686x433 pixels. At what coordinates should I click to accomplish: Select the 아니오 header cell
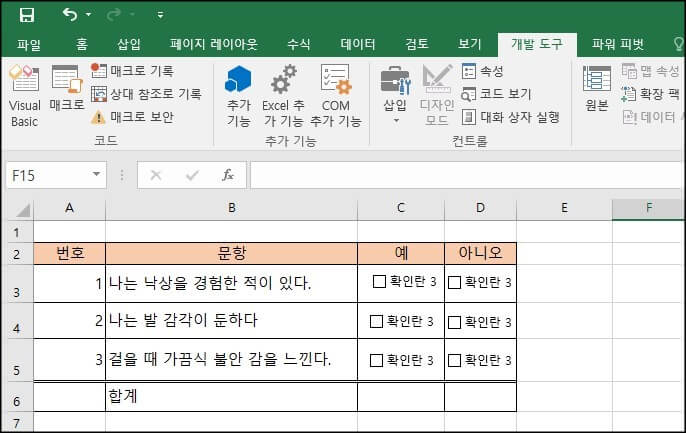(480, 253)
